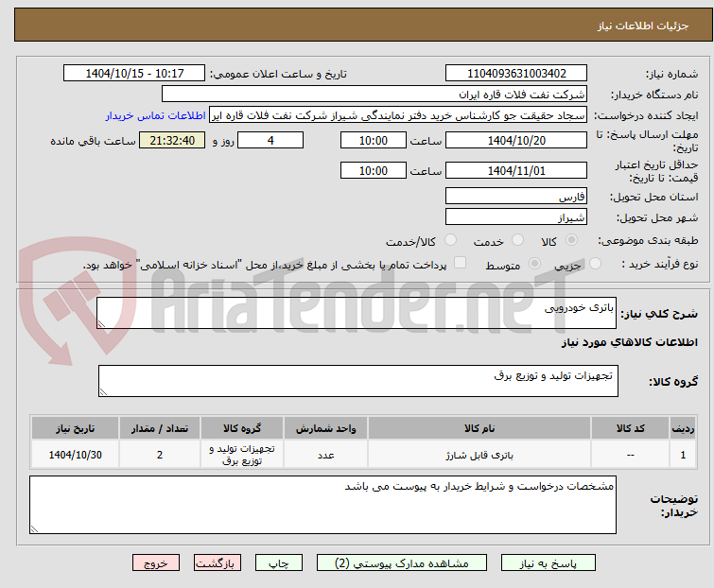Click the نام کالا column header

(x=479, y=428)
